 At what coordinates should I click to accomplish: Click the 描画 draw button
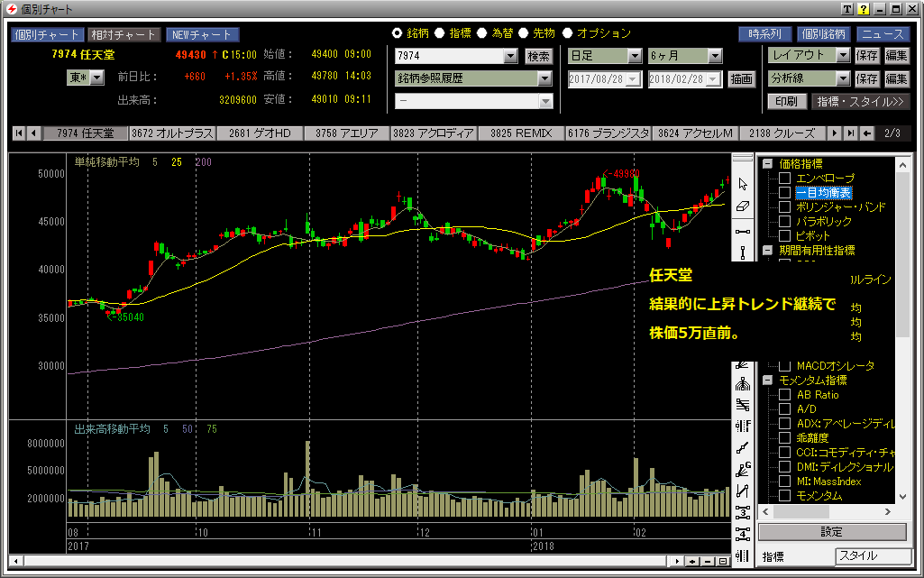[741, 79]
